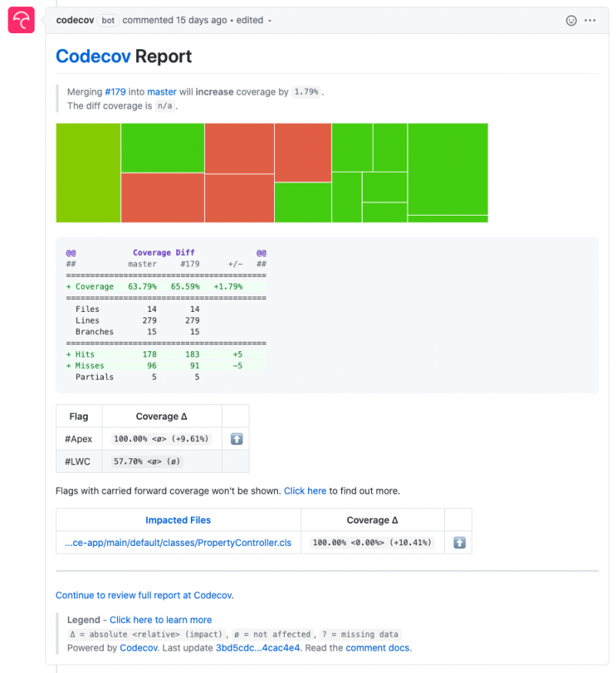Click the '100.00% <ø> (+9.61%)' coverage value
Screen dimensions: 616x673
pos(161,439)
